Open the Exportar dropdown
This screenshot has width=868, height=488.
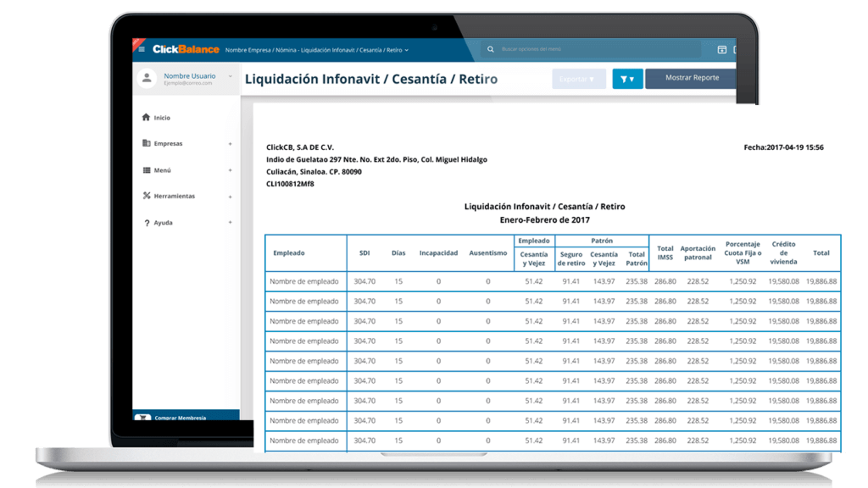[578, 79]
